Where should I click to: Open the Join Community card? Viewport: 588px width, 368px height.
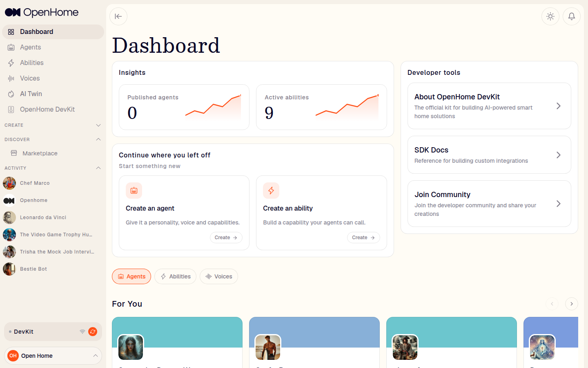[x=489, y=204]
